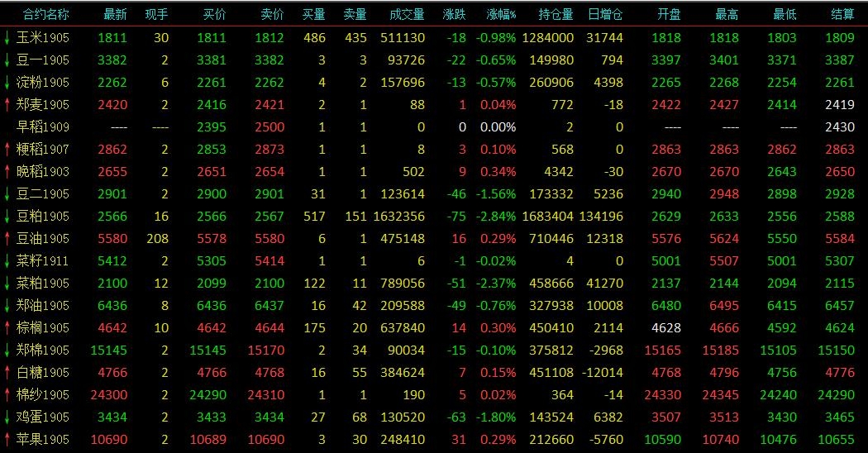This screenshot has width=868, height=453.
Task: Select the 郑棉1905 contract
Action: [x=43, y=350]
